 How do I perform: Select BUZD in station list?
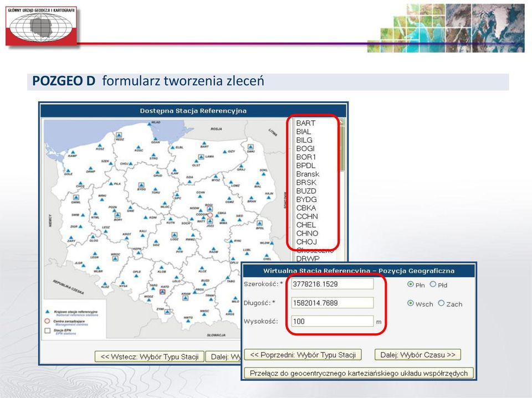click(306, 191)
